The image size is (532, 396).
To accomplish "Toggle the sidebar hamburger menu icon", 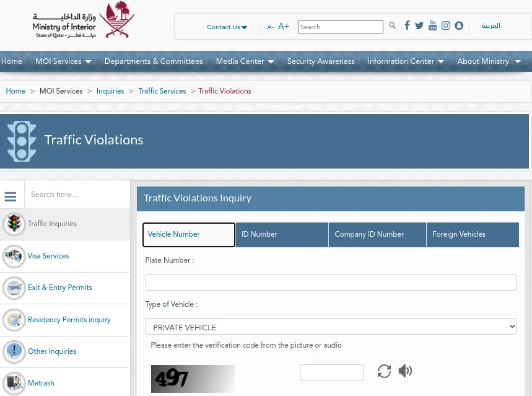I will (11, 196).
